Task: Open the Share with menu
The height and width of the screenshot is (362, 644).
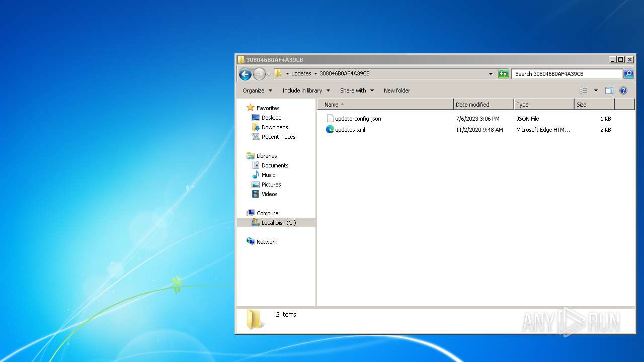Action: click(x=357, y=90)
